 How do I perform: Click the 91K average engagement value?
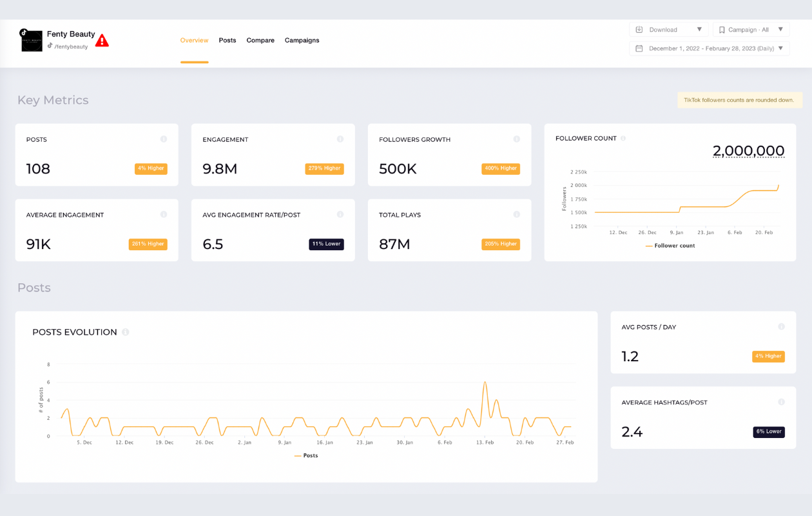pos(39,244)
